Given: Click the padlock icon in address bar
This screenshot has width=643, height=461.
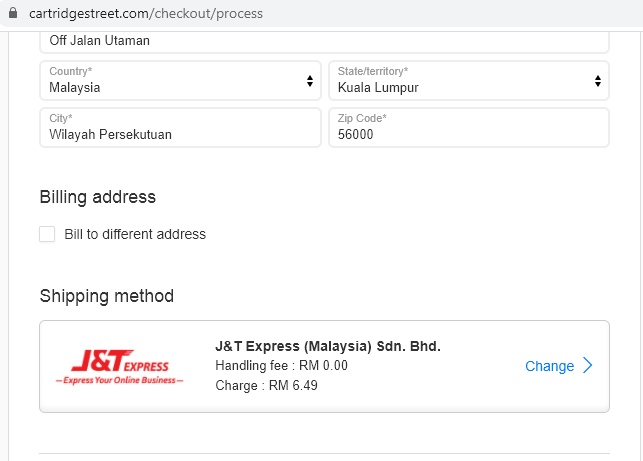Looking at the screenshot, I should [x=13, y=13].
